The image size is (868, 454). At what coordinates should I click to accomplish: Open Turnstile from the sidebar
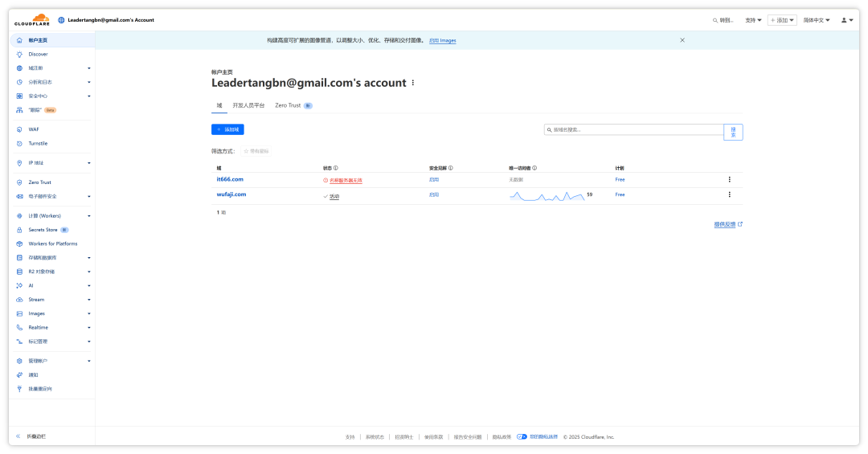[x=38, y=143]
